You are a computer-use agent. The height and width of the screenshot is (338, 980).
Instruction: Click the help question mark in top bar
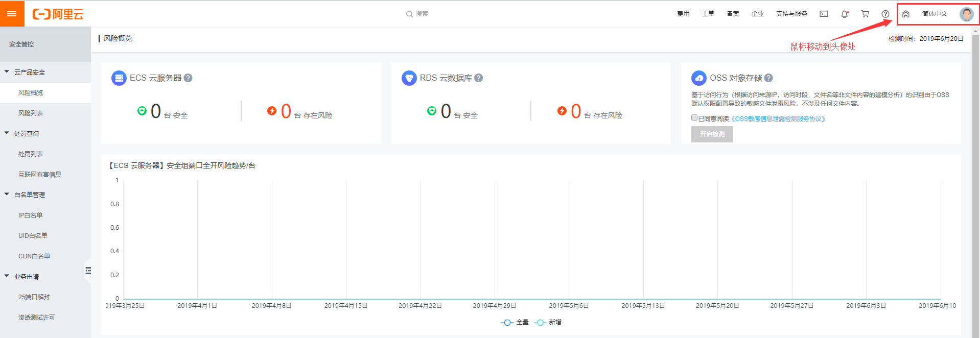885,14
